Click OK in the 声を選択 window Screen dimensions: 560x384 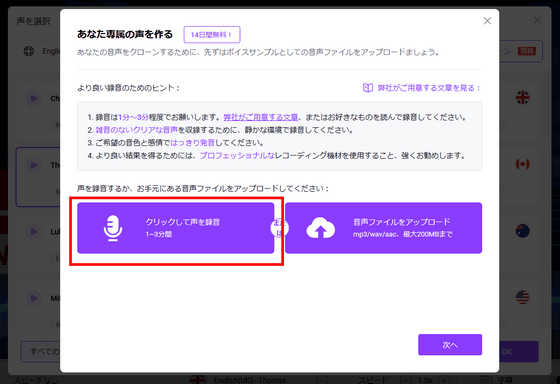point(519,352)
